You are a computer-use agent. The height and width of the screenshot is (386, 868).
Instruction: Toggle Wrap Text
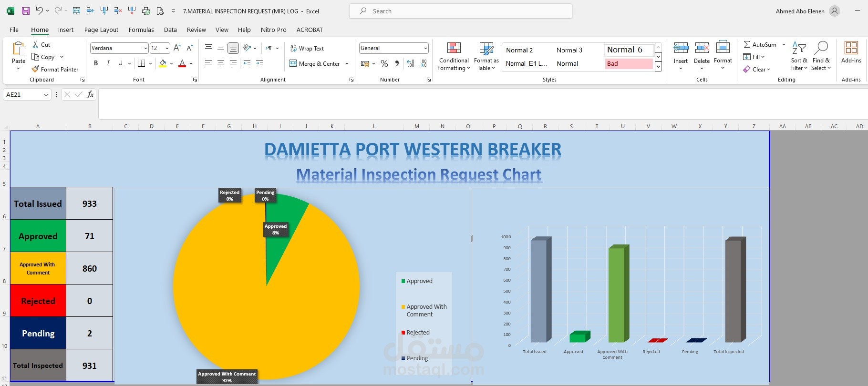pos(307,48)
